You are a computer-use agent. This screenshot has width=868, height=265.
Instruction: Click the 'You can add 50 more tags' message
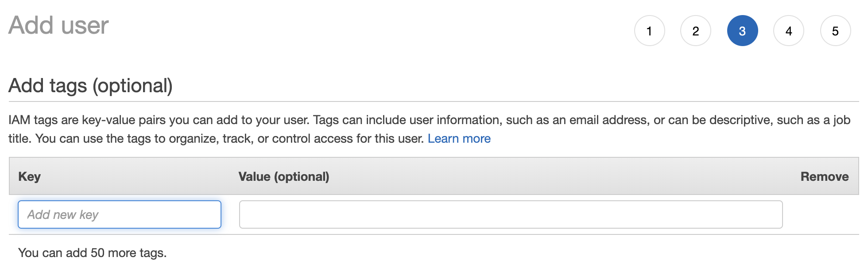tap(91, 253)
